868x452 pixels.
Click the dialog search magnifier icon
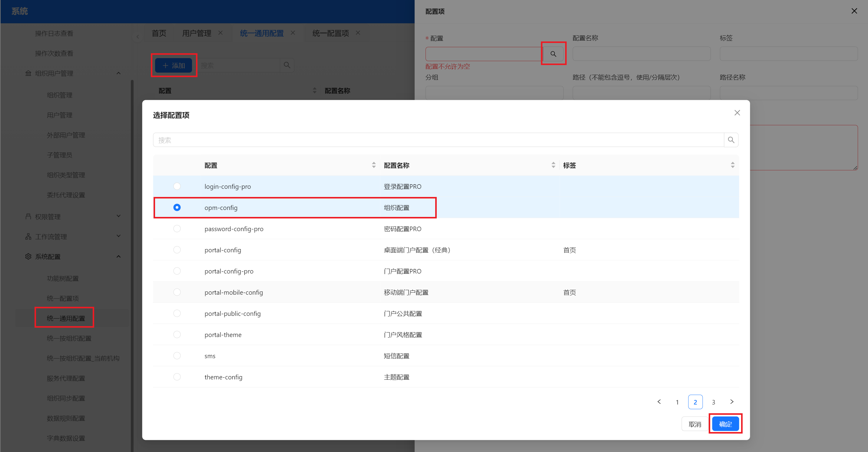click(731, 140)
